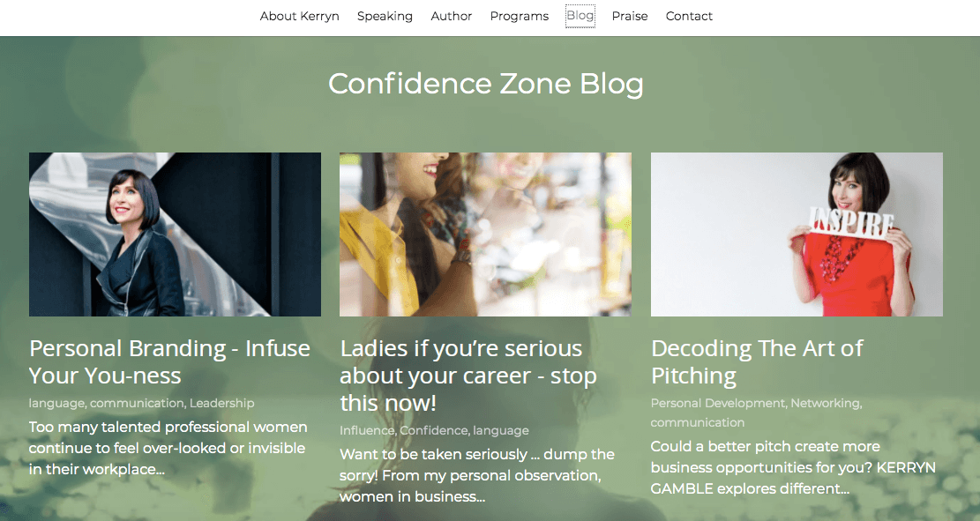Open the Praise page
Viewport: 980px width, 521px height.
[x=629, y=16]
